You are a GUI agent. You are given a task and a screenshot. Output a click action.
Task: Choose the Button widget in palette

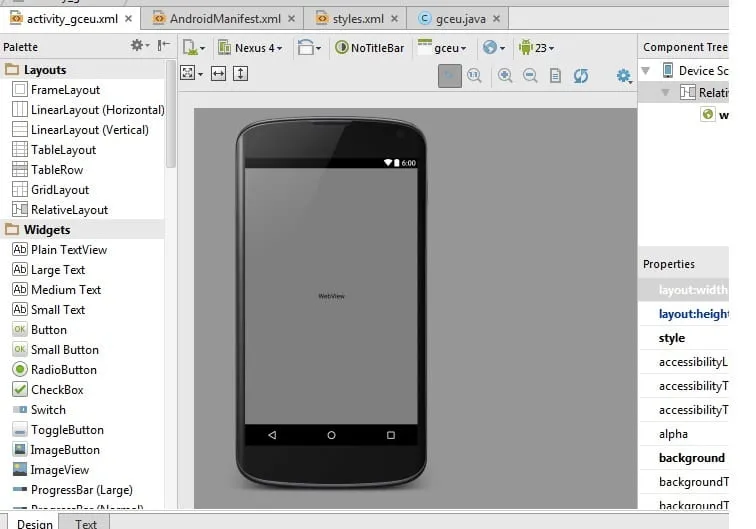point(48,330)
